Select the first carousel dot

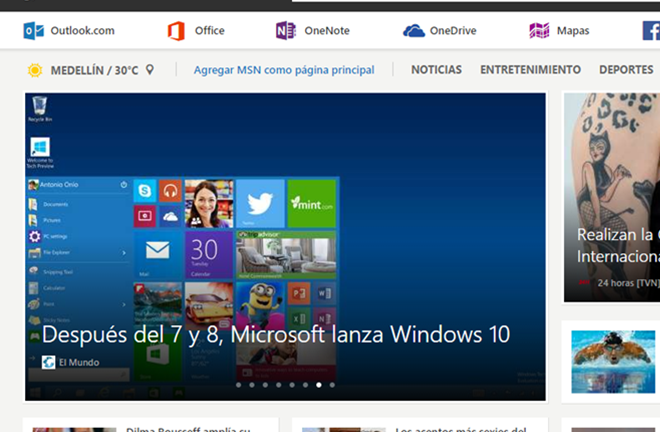pyautogui.click(x=239, y=385)
